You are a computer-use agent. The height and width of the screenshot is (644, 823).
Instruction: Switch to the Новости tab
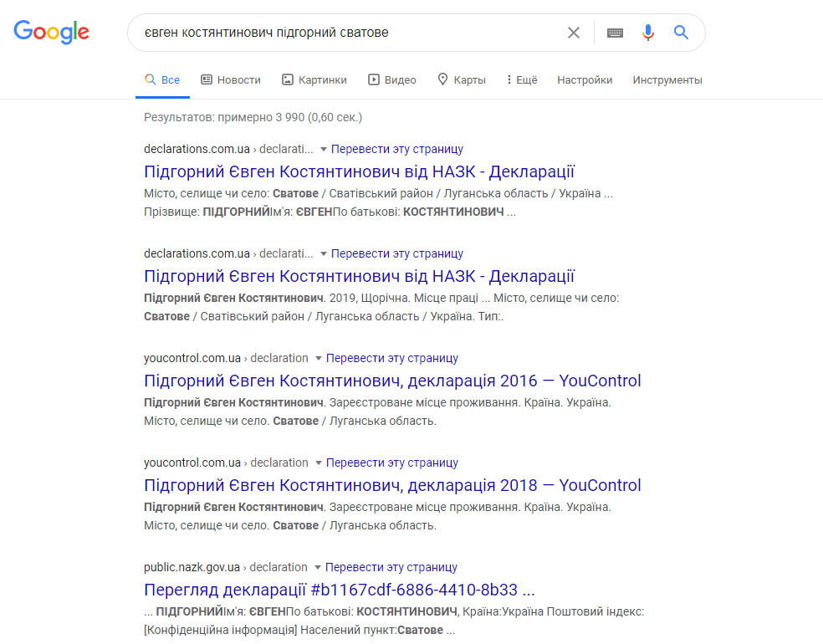[231, 79]
